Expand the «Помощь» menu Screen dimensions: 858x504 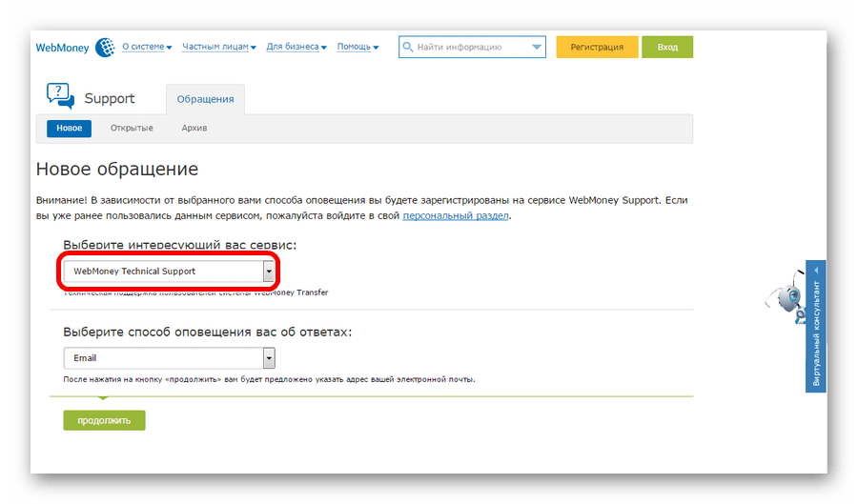pyautogui.click(x=357, y=47)
